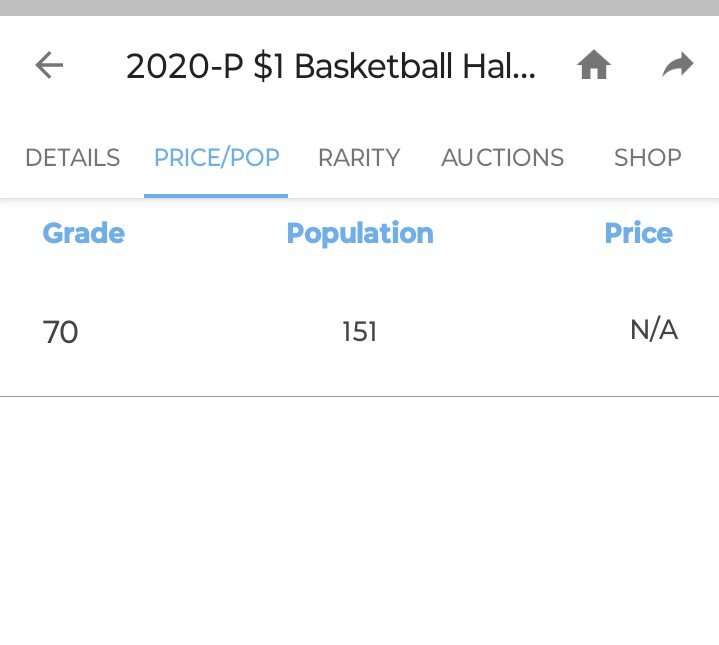This screenshot has height=645, width=719.
Task: Click the Price column header
Action: click(638, 234)
